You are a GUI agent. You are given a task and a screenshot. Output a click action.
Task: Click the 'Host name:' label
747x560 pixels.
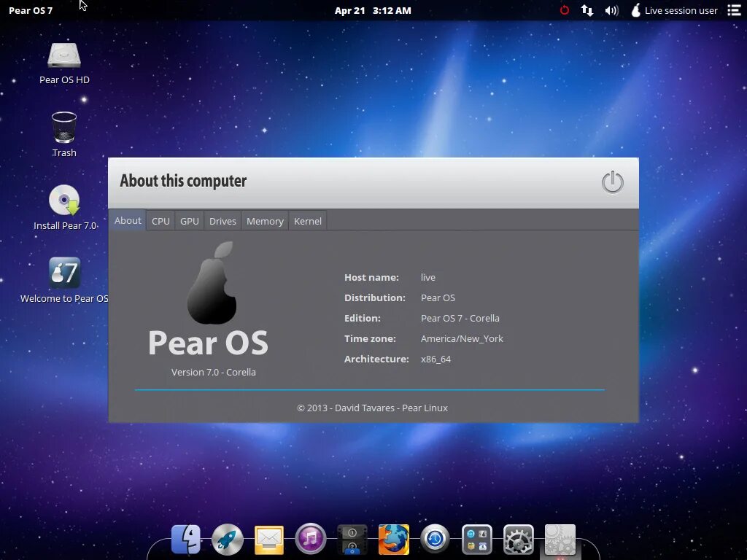371,277
